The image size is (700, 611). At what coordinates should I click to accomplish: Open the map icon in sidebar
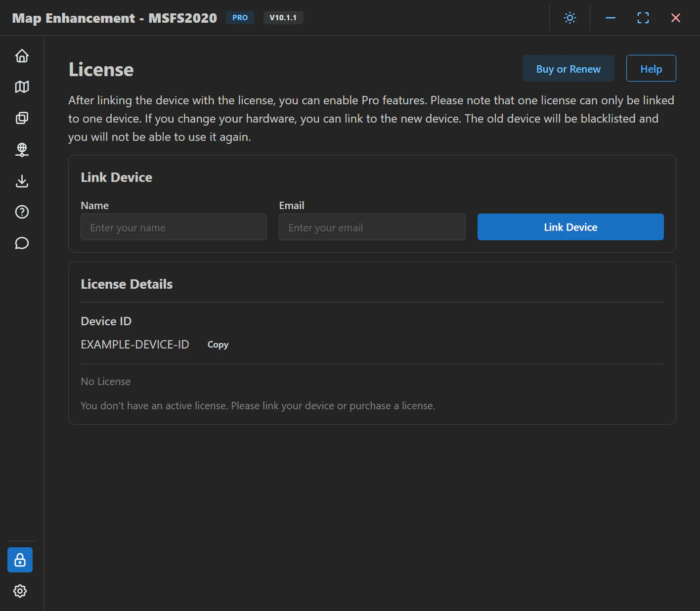pyautogui.click(x=22, y=87)
